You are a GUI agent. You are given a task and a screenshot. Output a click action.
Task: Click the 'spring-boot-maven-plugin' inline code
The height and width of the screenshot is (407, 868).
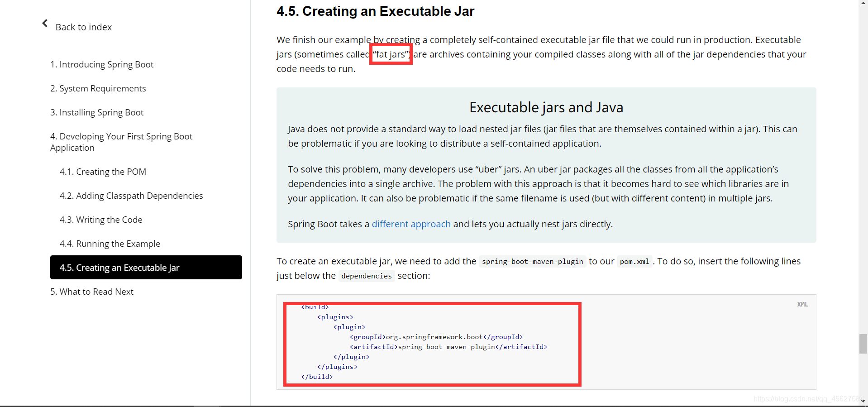pos(532,262)
